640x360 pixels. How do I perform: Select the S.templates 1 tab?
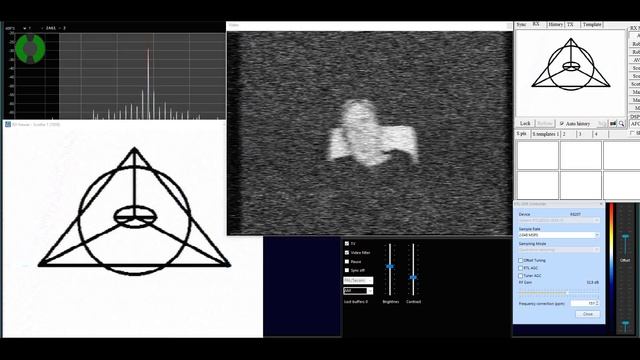click(546, 134)
